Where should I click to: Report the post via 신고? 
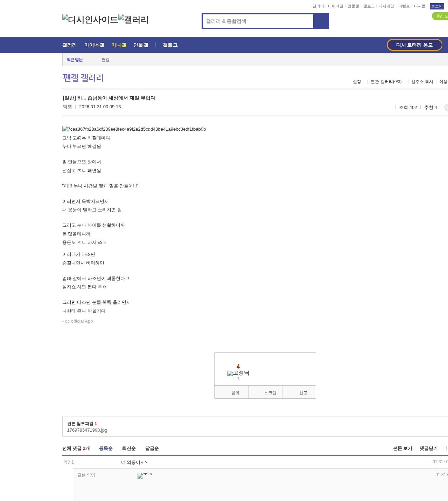pos(303,392)
